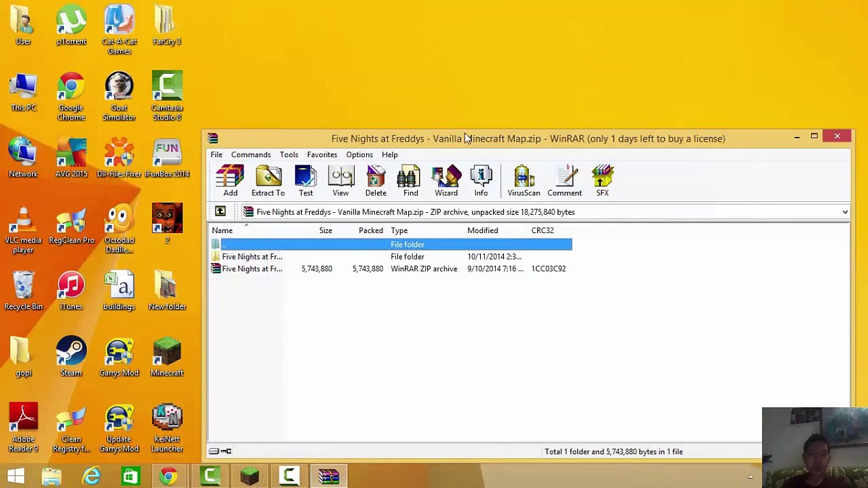The image size is (868, 488).
Task: Open Steam desktop shortcut
Action: [71, 357]
